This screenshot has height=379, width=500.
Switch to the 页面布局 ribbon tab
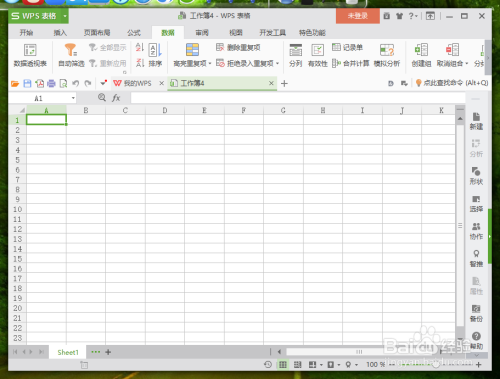(x=97, y=33)
